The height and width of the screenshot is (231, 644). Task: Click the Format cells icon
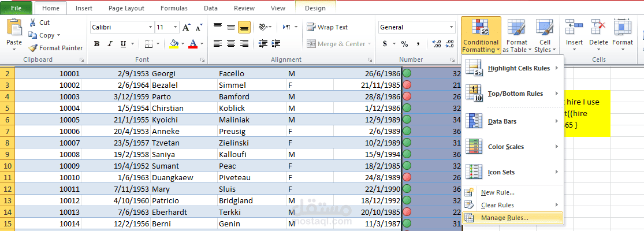623,28
